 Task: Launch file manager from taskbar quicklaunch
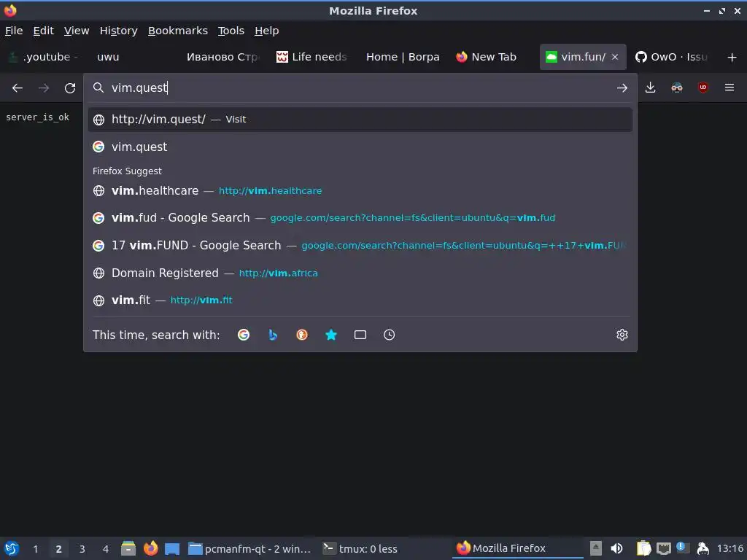point(128,548)
